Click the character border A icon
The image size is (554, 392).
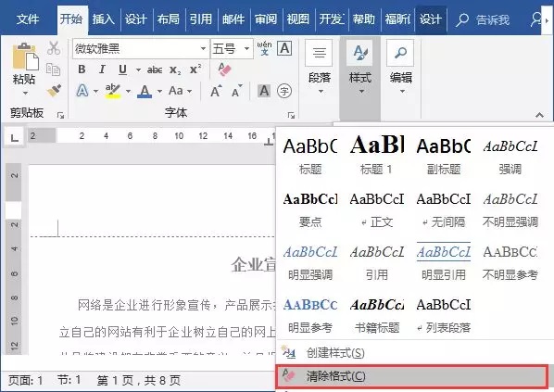[x=284, y=48]
